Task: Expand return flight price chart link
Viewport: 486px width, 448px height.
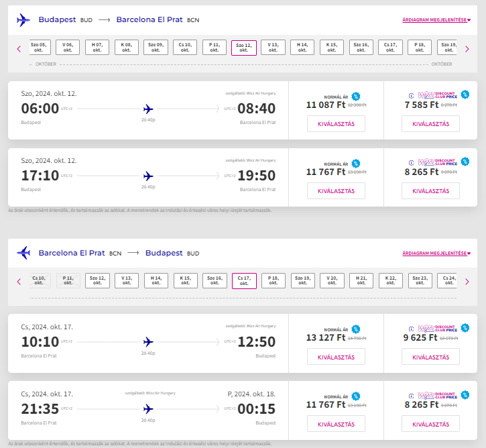Action: 436,253
